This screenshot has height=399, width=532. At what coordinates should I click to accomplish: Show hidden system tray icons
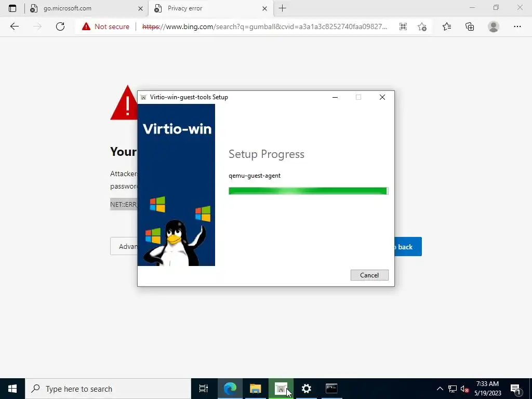click(x=440, y=389)
